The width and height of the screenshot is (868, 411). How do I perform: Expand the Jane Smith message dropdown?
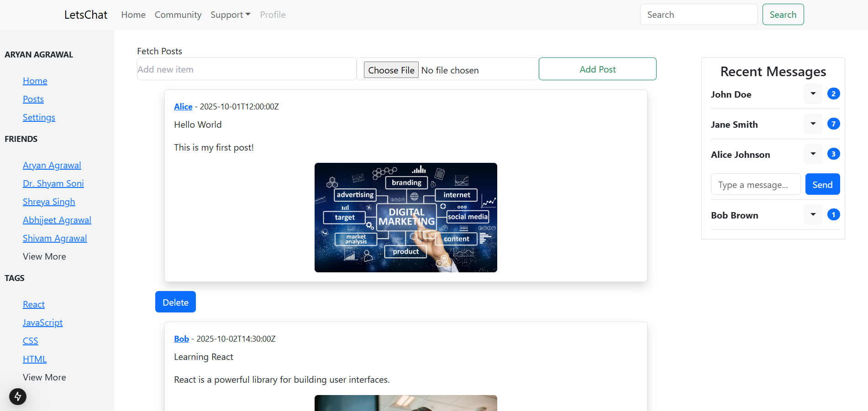click(813, 124)
